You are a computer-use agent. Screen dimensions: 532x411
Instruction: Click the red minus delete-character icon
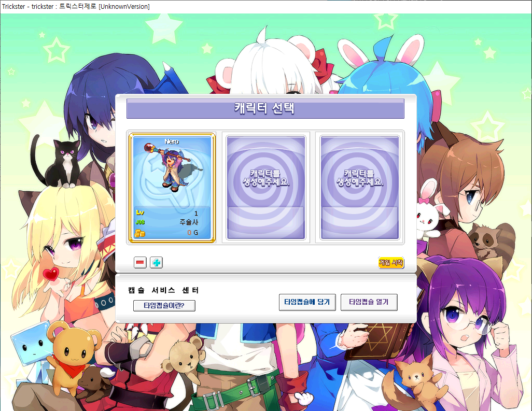tap(140, 262)
